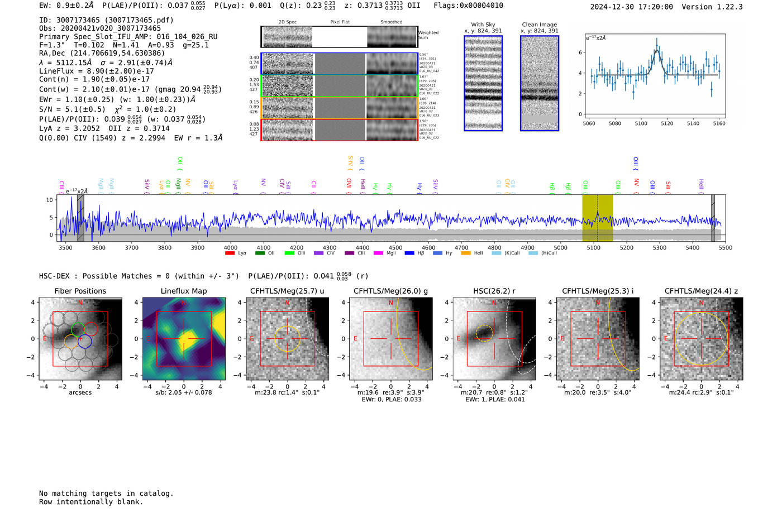This screenshot has width=782, height=532.
Task: Click the 'No matching targets in catalog.' text
Action: 106,493
